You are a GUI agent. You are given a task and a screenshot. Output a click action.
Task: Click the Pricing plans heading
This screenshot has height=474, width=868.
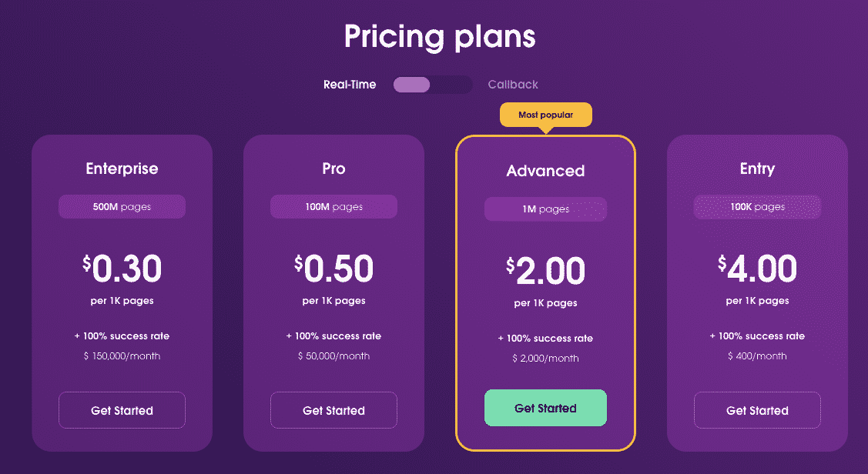pos(440,37)
